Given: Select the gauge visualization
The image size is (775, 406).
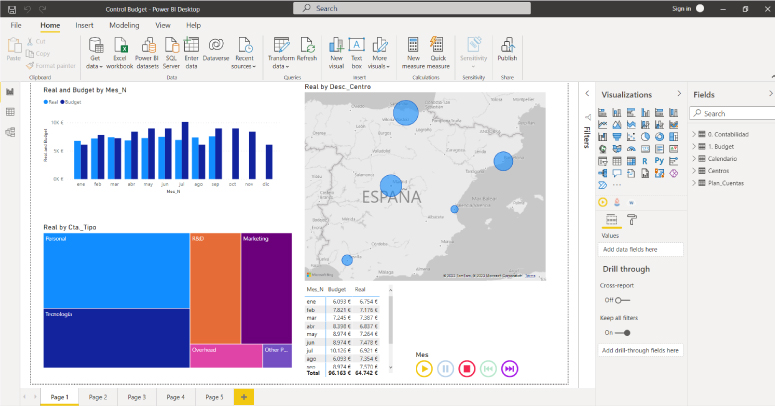Looking at the screenshot, I should point(631,149).
